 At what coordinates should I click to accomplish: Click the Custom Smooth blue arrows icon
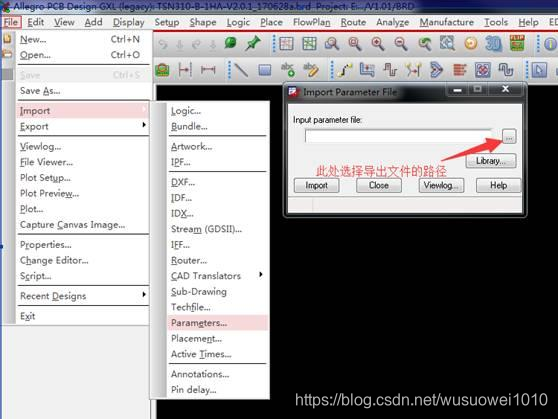(x=436, y=70)
